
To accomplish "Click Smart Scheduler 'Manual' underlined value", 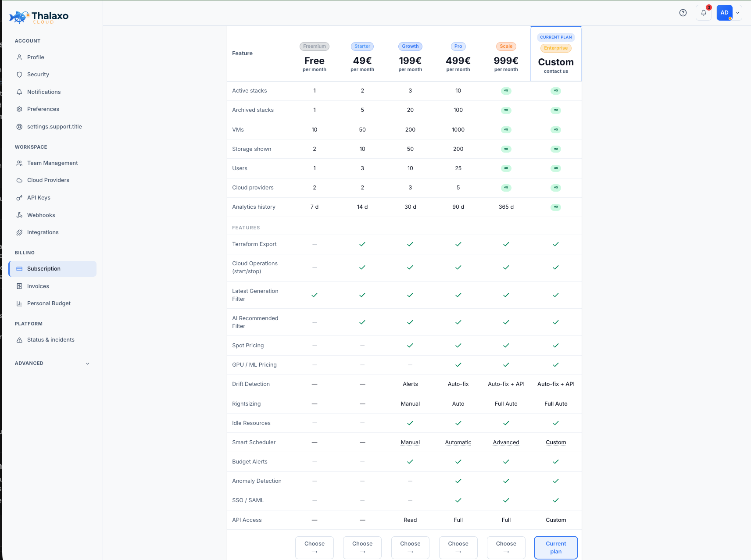I will coord(410,442).
